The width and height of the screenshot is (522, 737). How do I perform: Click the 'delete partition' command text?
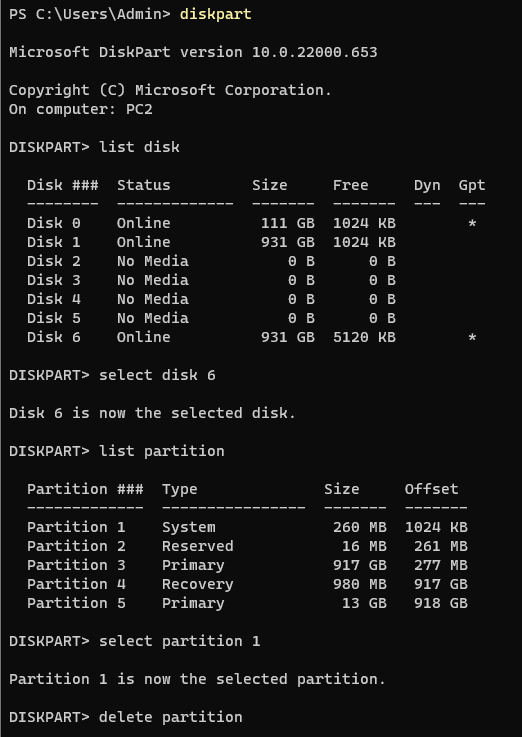tap(171, 717)
